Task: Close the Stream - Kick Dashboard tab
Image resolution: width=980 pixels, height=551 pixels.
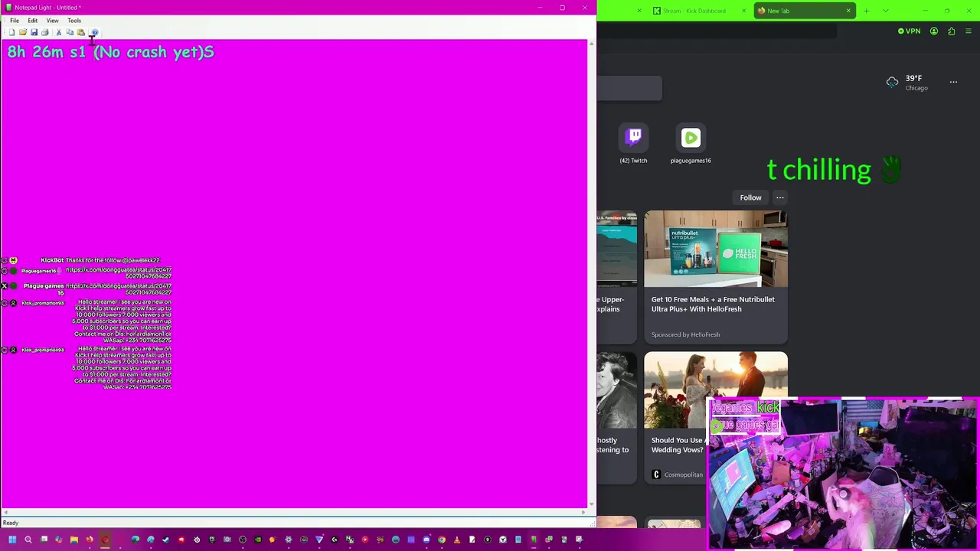Action: pyautogui.click(x=743, y=11)
